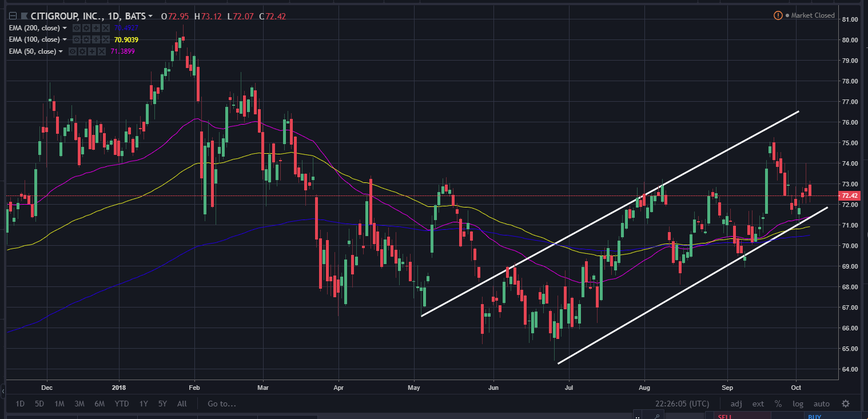868x419 pixels.
Task: Click the Market Closed status label
Action: tap(813, 15)
